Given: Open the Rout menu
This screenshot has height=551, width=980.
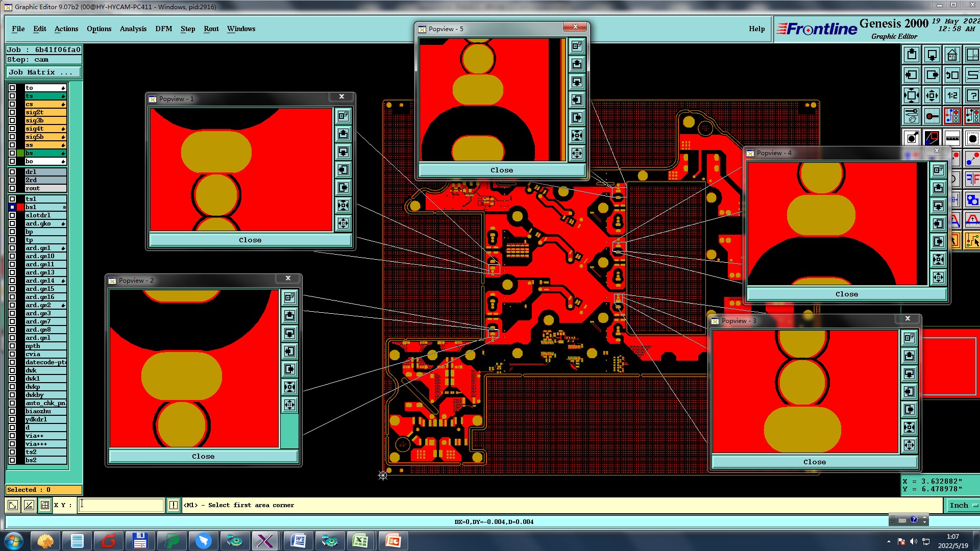Looking at the screenshot, I should pos(211,29).
